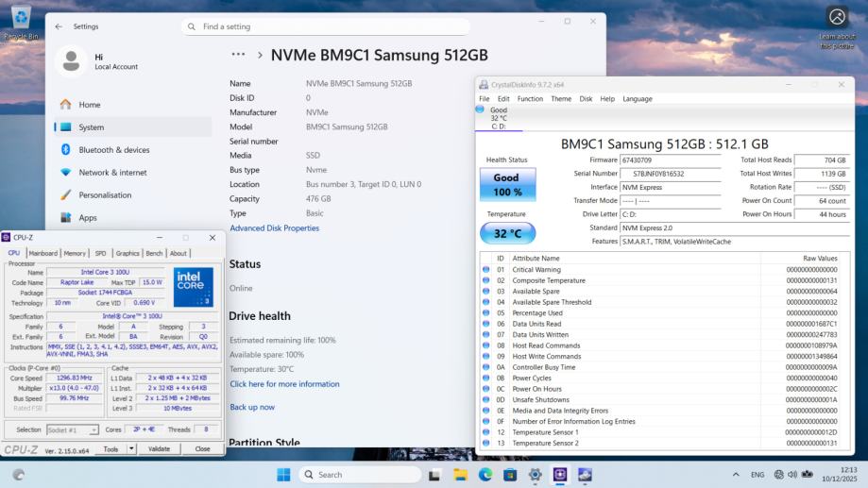Expand the breadcrumb ellipsis in Settings
Viewport: 868px width, 488px height.
pyautogui.click(x=238, y=55)
